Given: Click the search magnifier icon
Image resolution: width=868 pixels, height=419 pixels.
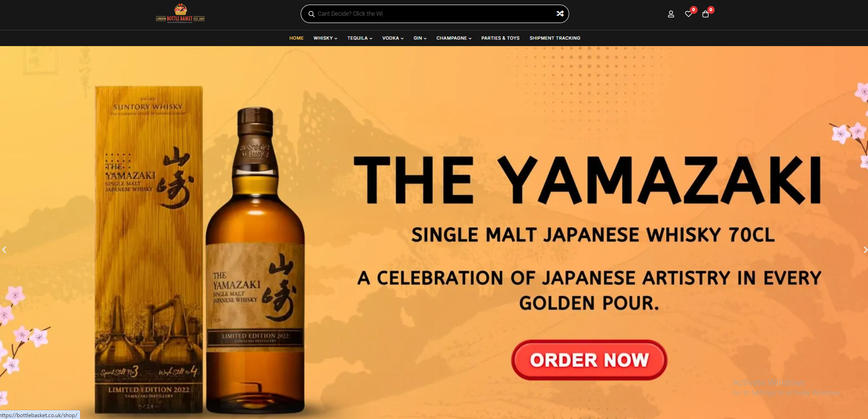Looking at the screenshot, I should pos(311,14).
